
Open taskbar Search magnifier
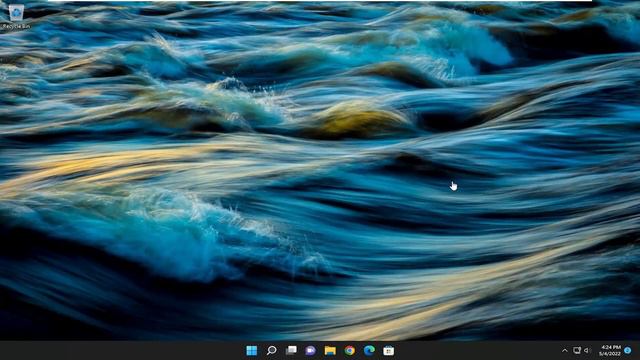pyautogui.click(x=271, y=350)
